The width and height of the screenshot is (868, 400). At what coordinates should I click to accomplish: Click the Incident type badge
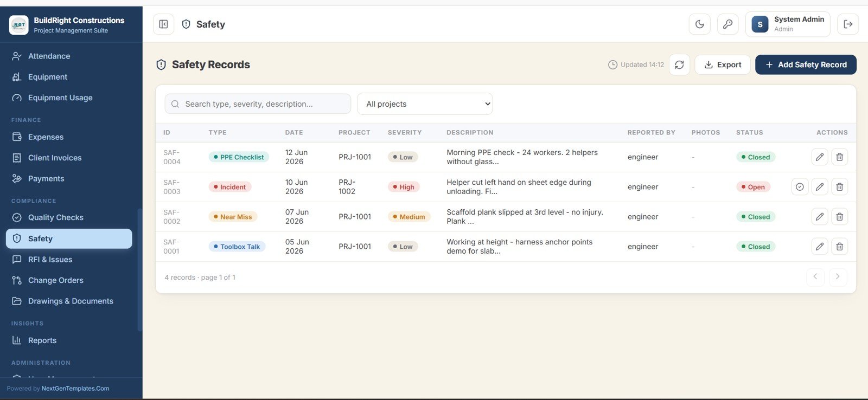click(230, 187)
